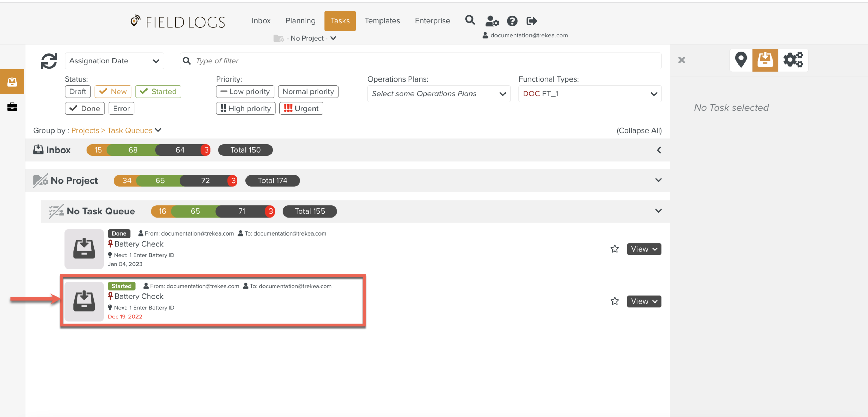The width and height of the screenshot is (868, 417).
Task: Expand the Inbox group chevron
Action: point(659,150)
